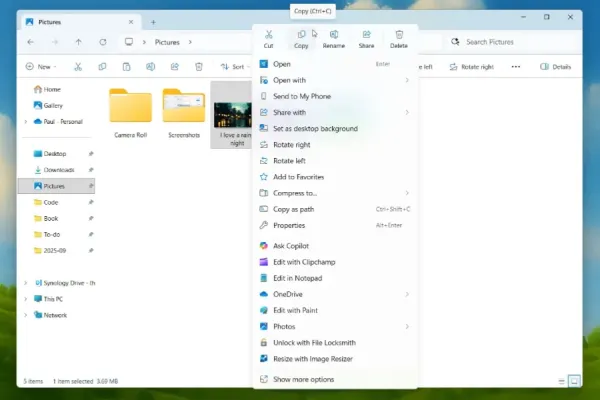Refresh the Pictures folder view

pos(104,42)
